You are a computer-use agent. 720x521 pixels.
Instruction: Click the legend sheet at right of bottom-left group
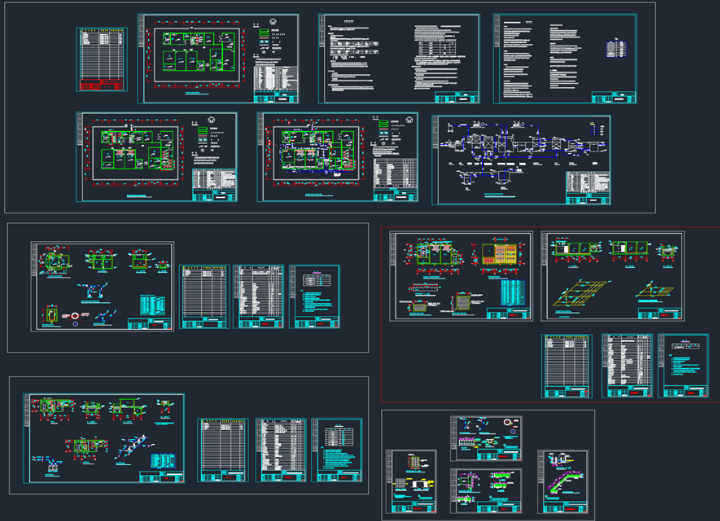tap(337, 449)
